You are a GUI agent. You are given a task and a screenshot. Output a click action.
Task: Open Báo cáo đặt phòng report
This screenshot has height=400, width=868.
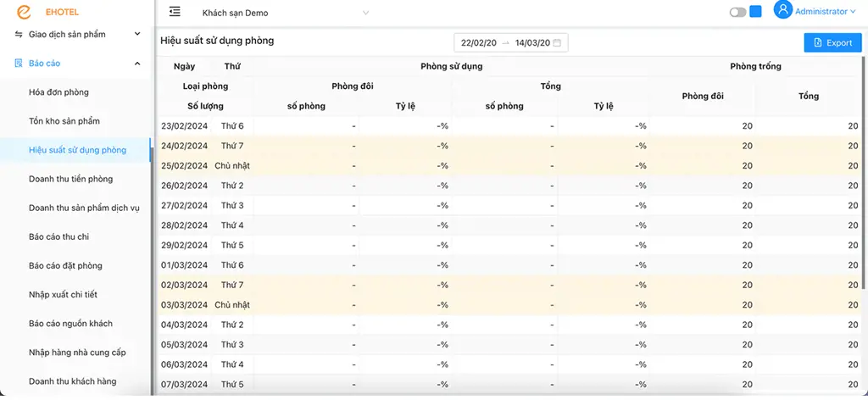pos(65,265)
